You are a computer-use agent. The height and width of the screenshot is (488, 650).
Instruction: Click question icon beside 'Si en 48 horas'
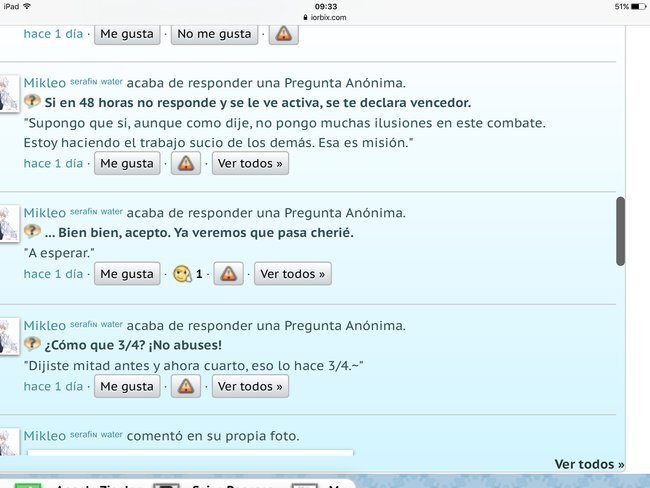click(32, 102)
